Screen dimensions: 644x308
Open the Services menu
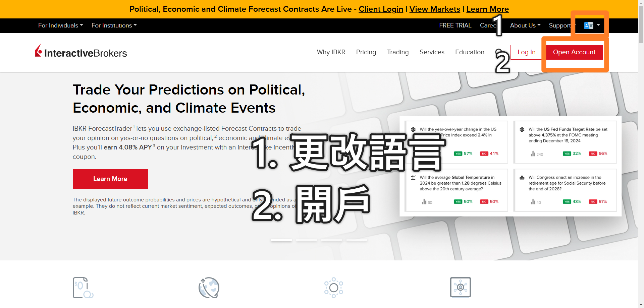[432, 52]
